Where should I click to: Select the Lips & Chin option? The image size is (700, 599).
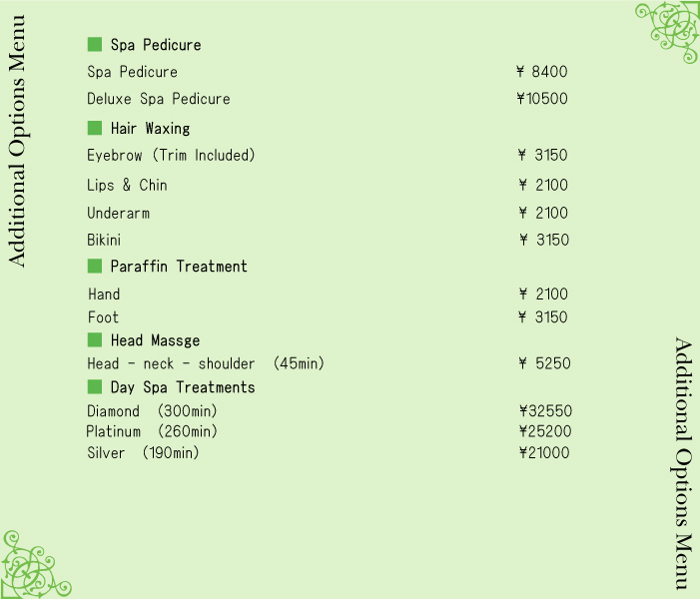click(127, 185)
